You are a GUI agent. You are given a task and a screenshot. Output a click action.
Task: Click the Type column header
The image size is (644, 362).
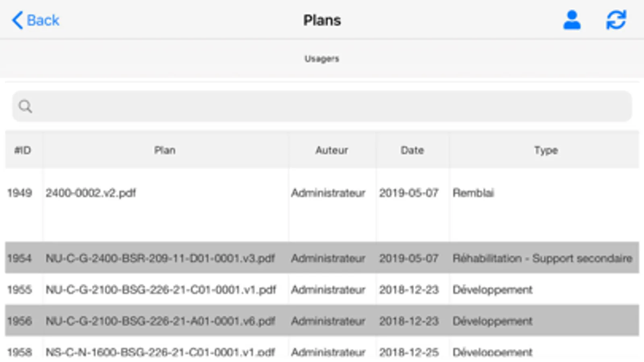546,150
